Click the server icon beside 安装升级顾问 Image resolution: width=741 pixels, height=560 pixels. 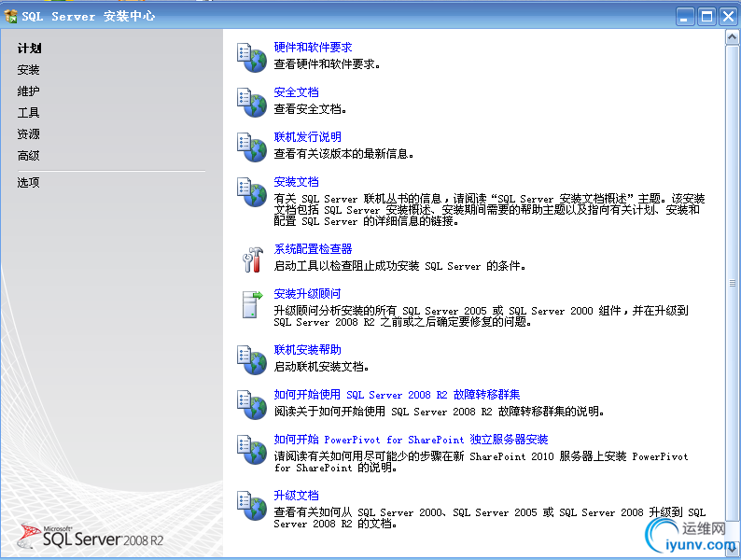tap(252, 304)
